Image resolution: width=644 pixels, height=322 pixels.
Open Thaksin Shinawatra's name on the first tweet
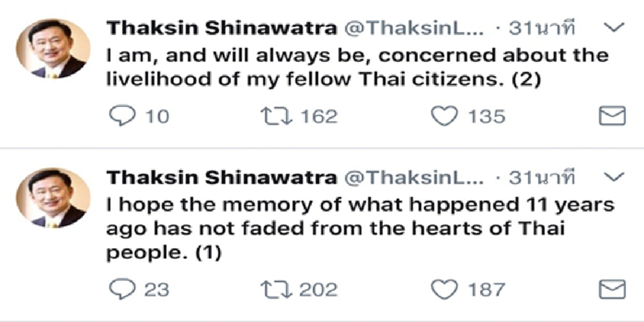(x=222, y=28)
